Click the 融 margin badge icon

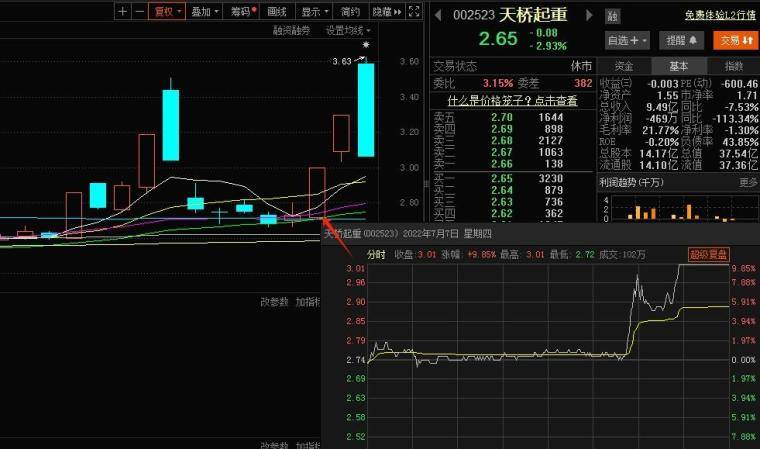(613, 16)
